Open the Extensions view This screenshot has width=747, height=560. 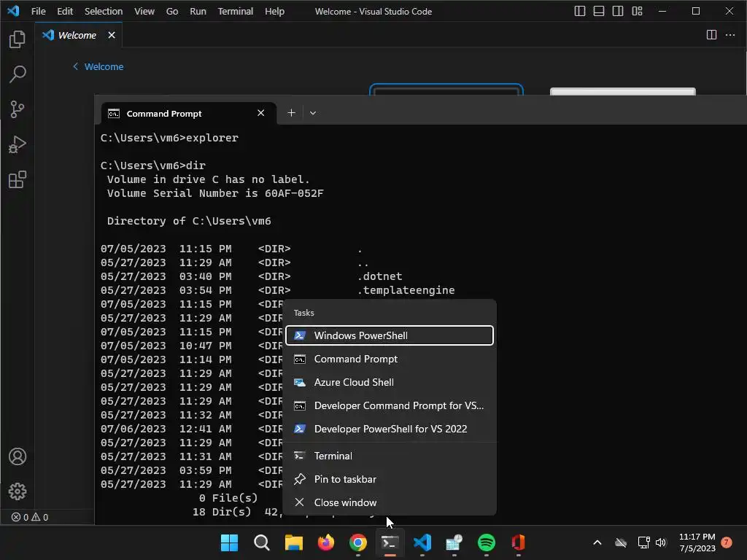(x=18, y=179)
